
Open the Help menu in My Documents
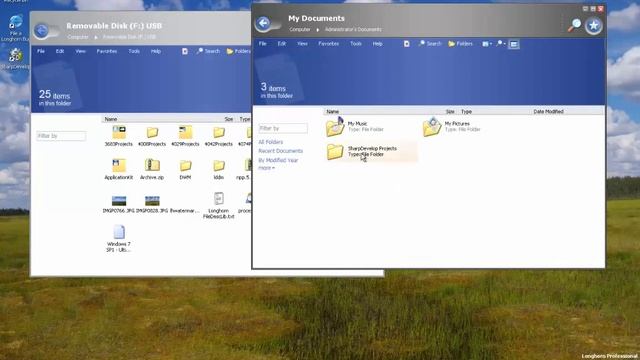point(378,44)
